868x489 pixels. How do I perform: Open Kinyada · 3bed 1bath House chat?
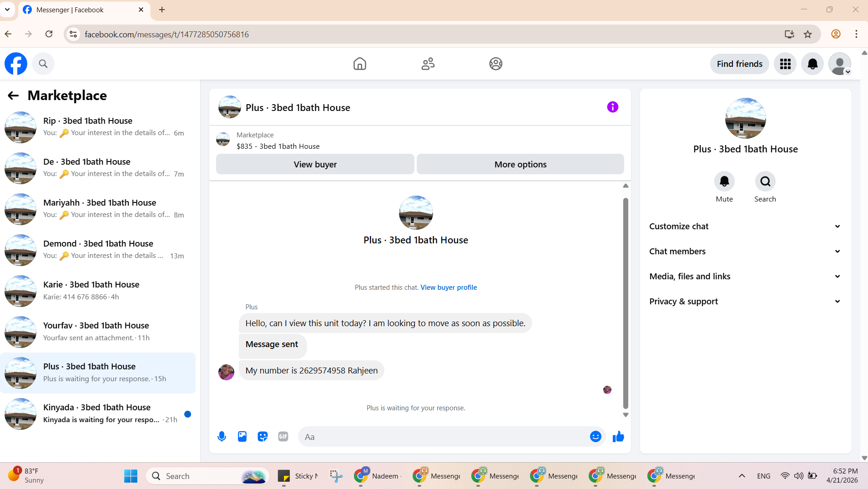pyautogui.click(x=98, y=414)
